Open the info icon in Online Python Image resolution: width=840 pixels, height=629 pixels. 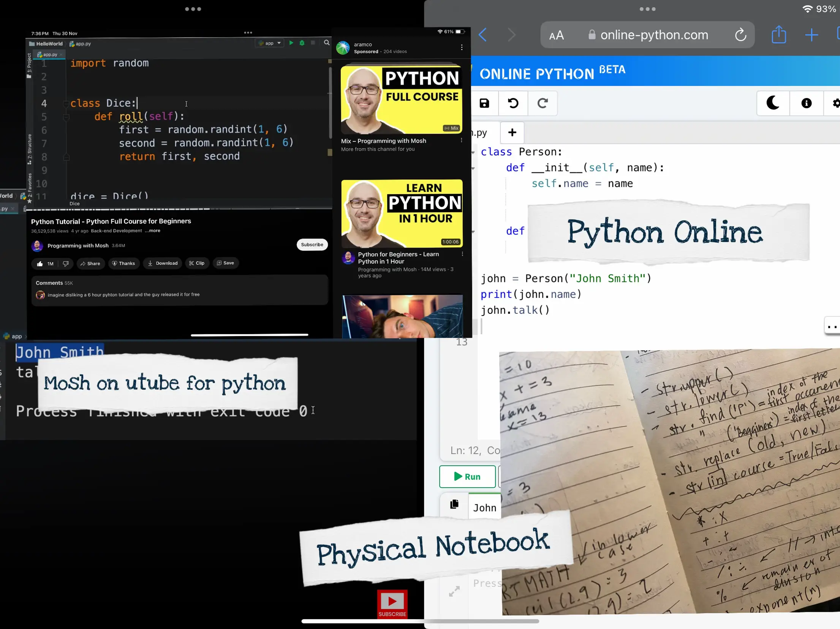tap(806, 103)
